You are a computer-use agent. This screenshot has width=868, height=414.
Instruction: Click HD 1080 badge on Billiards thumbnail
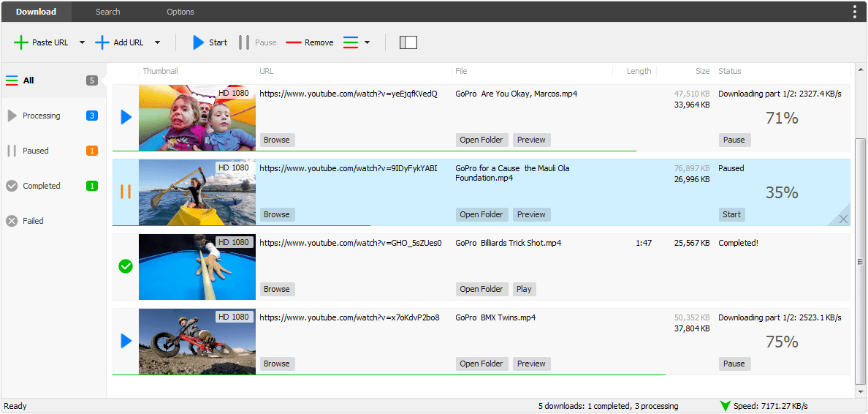coord(234,242)
